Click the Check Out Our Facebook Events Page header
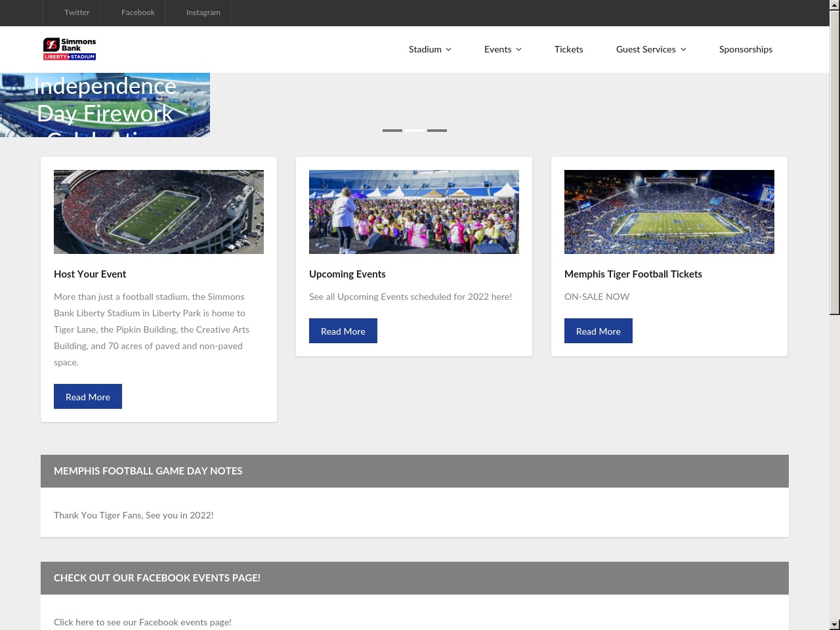 coord(415,578)
